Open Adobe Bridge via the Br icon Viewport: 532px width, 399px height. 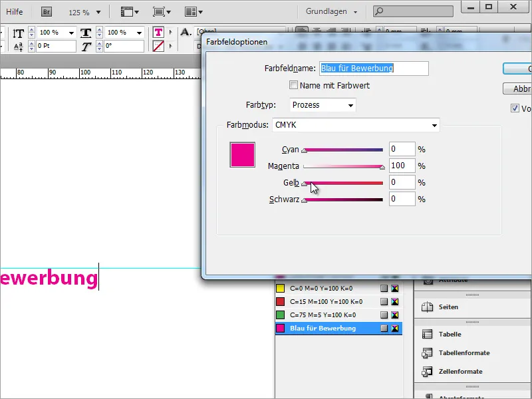point(47,12)
